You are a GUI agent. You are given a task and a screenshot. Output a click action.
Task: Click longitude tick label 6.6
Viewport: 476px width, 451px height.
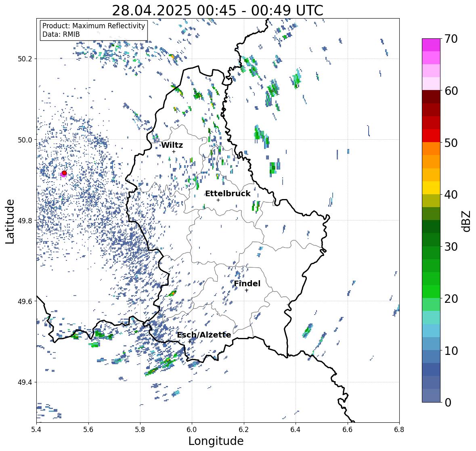point(348,429)
